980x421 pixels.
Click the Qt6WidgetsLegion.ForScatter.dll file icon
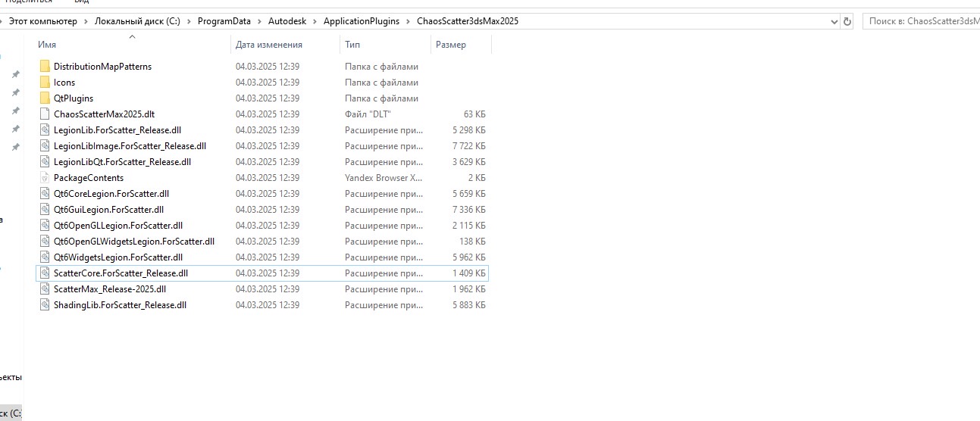45,257
